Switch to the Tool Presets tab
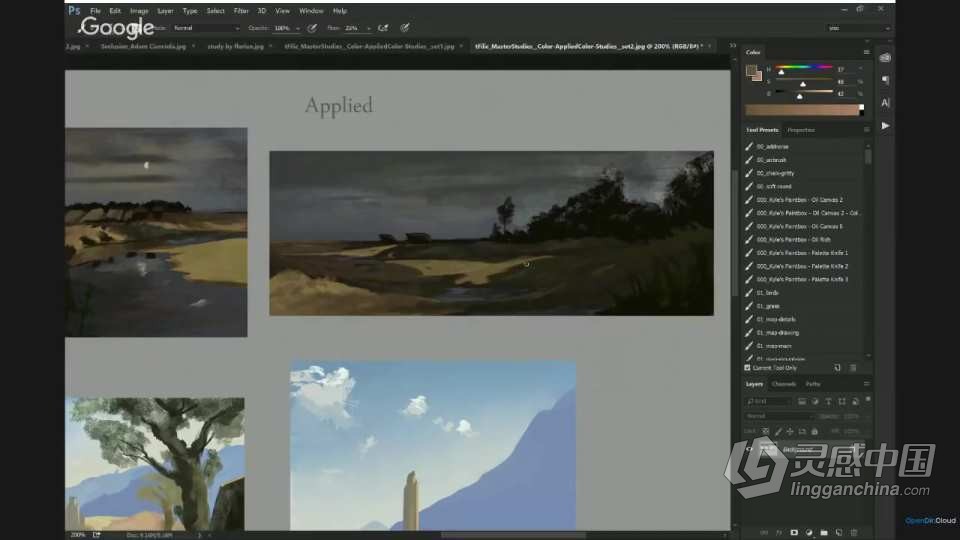This screenshot has height=540, width=960. (762, 130)
